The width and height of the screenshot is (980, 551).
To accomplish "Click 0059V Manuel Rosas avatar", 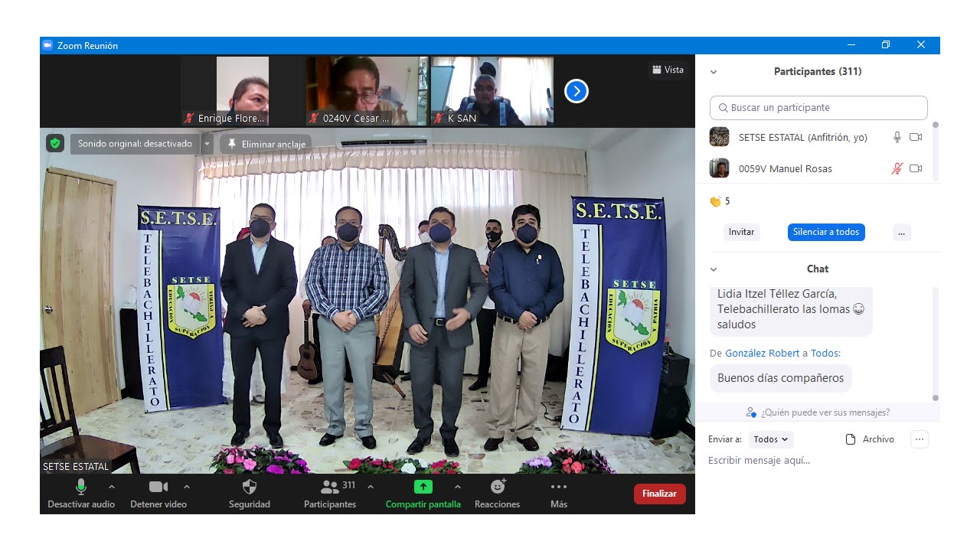I will [719, 168].
